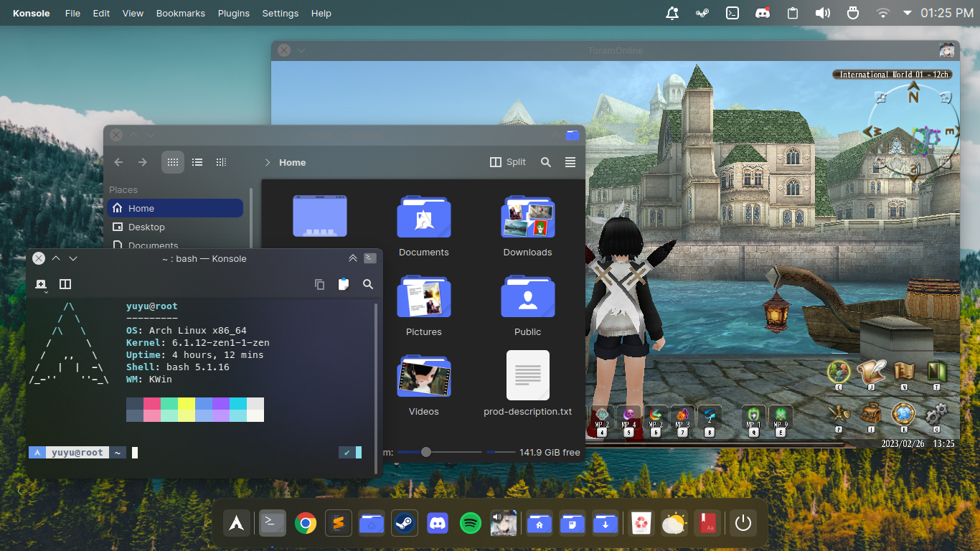Viewport: 980px width, 551px height.
Task: Open the game settings gears icon
Action: pyautogui.click(x=936, y=415)
